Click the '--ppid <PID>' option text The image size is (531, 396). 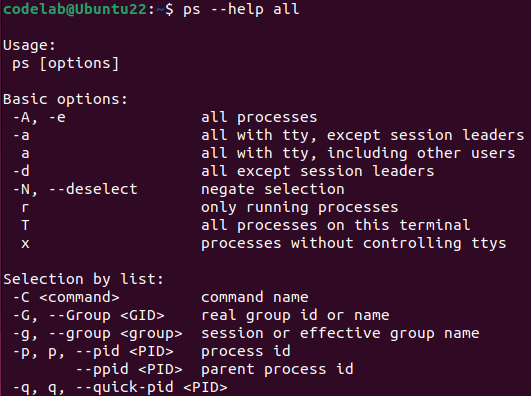point(129,369)
